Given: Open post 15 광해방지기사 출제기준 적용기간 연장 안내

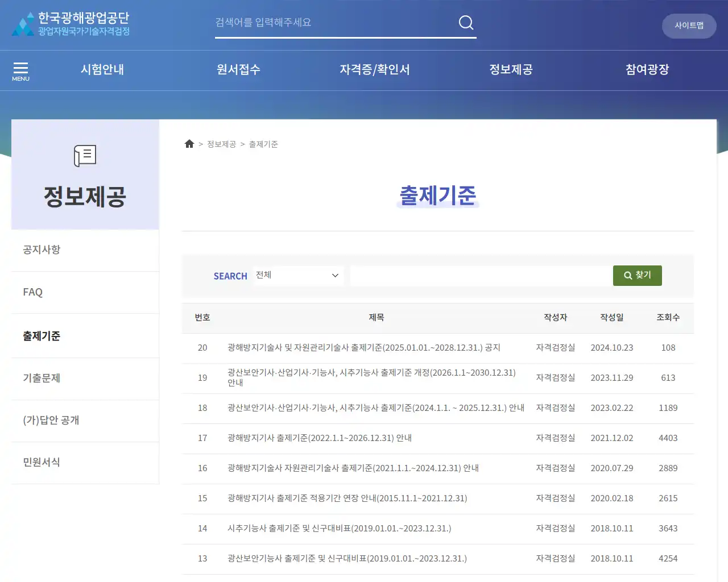Looking at the screenshot, I should (x=347, y=498).
